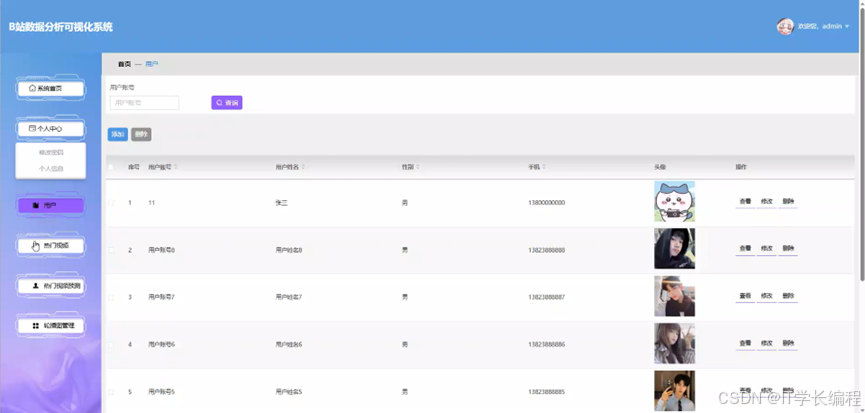Click 删除 for user 张三
865x413 pixels.
pyautogui.click(x=788, y=202)
